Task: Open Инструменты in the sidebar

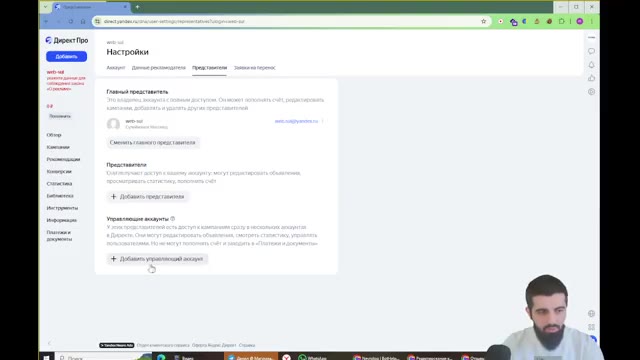Action: [62, 208]
